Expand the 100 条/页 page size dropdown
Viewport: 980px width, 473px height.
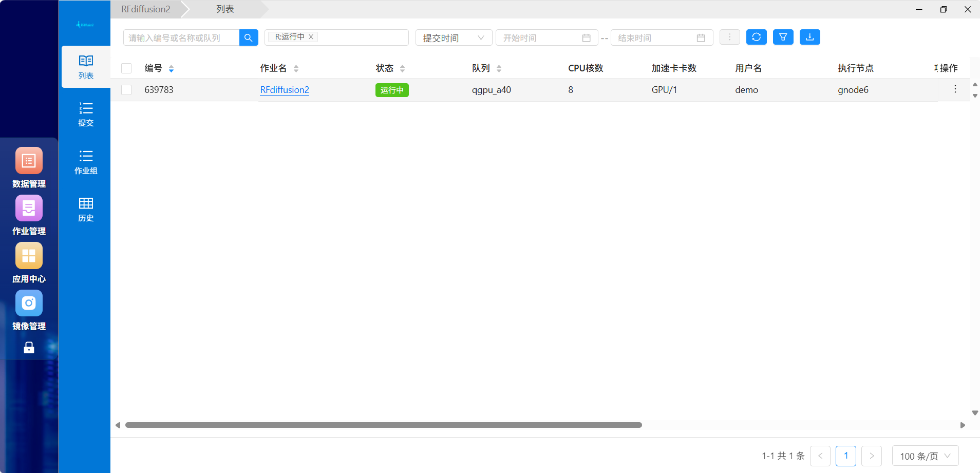point(925,456)
